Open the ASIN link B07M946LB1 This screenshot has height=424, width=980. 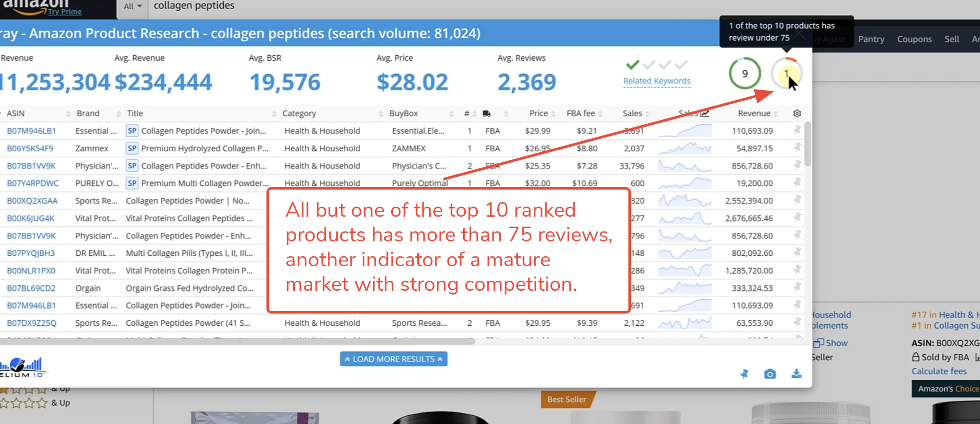coord(32,130)
